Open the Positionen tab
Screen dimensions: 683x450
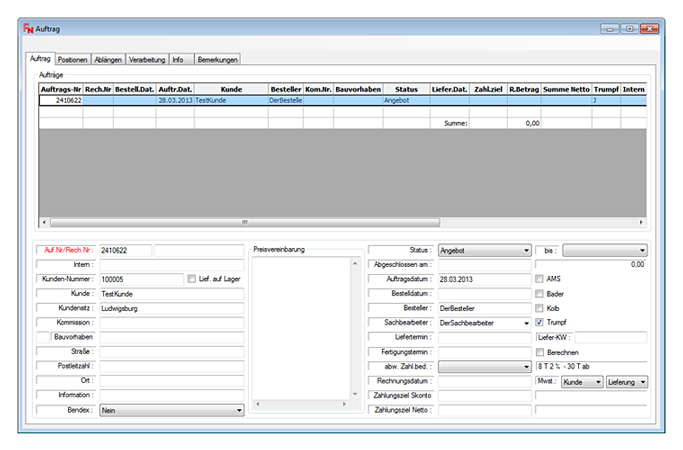click(x=73, y=60)
